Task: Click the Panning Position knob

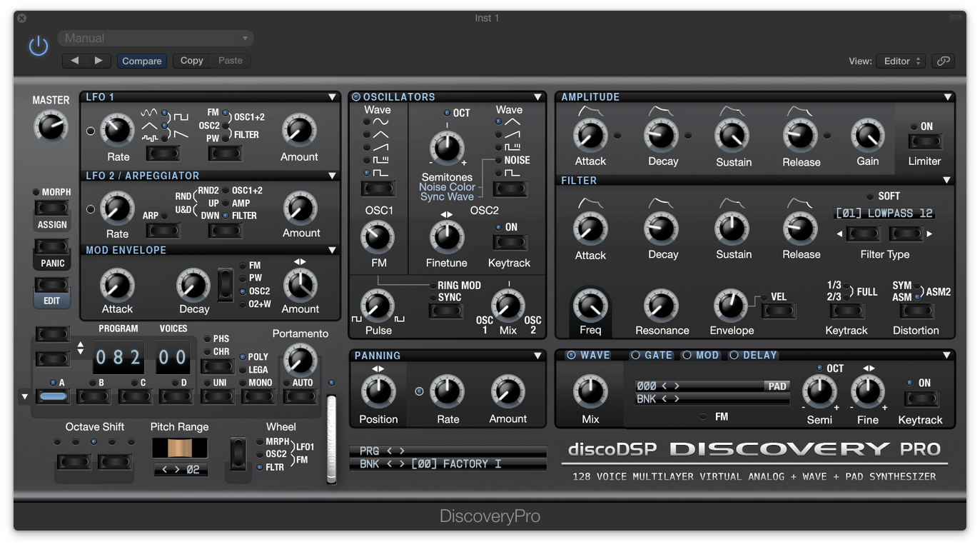Action: coord(378,391)
